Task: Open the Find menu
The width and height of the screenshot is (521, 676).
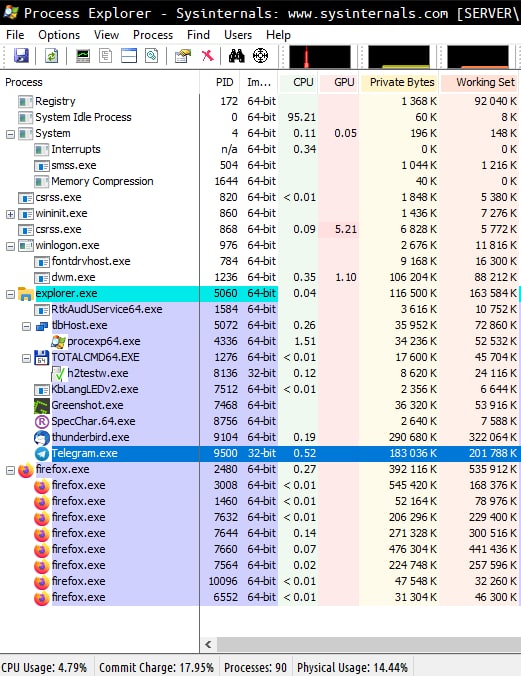Action: point(198,34)
